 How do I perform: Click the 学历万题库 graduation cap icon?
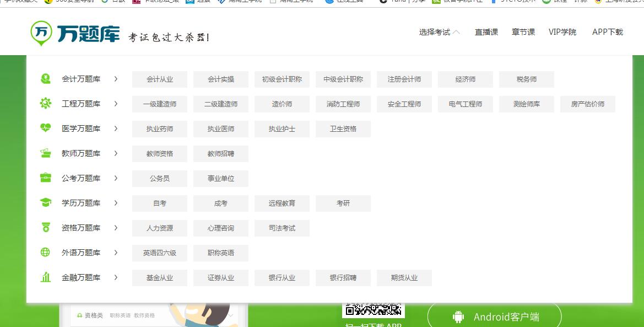(46, 203)
